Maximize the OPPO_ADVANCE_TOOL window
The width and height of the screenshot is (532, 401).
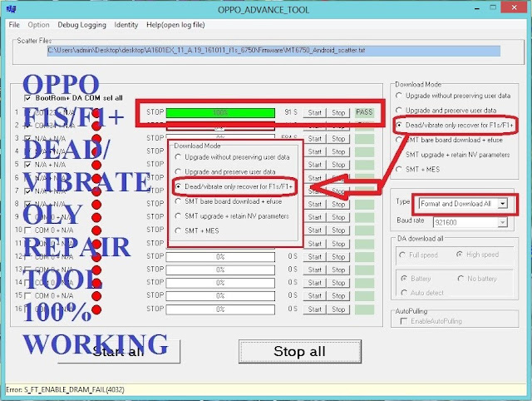point(493,7)
